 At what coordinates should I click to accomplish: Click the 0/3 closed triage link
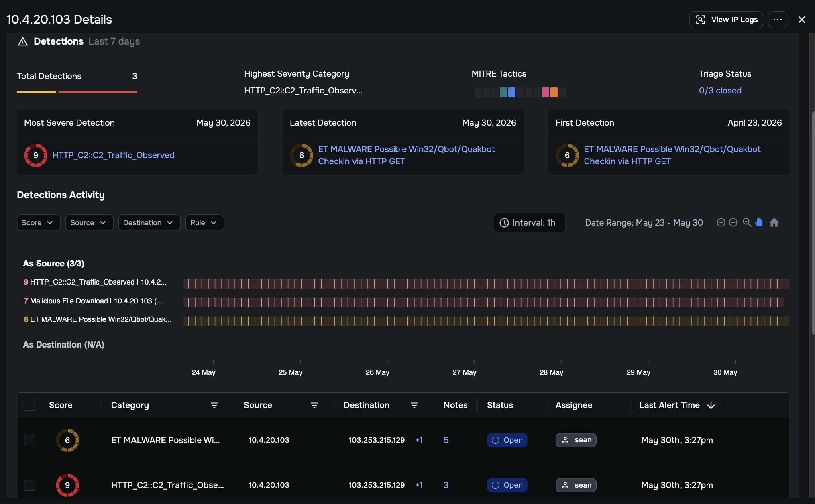(720, 91)
